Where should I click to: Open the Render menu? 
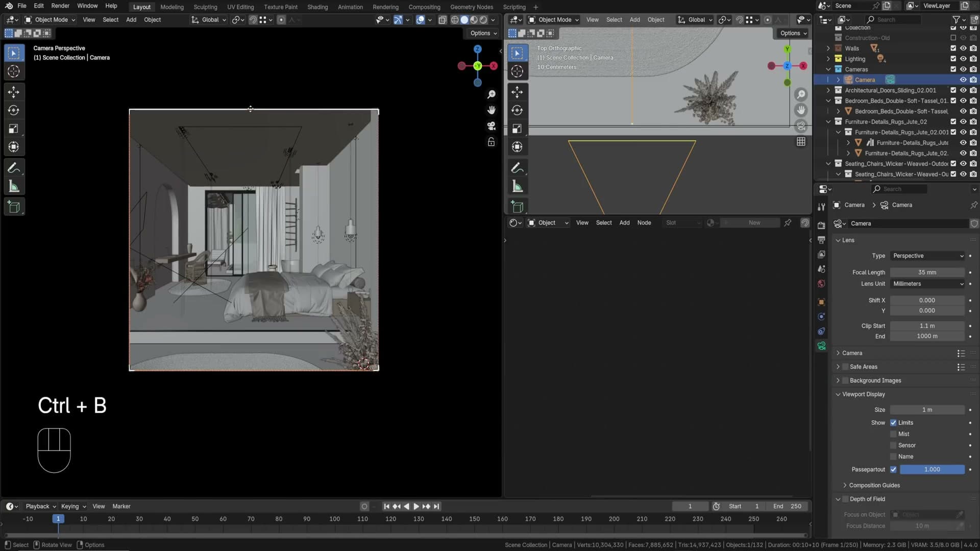pyautogui.click(x=60, y=6)
